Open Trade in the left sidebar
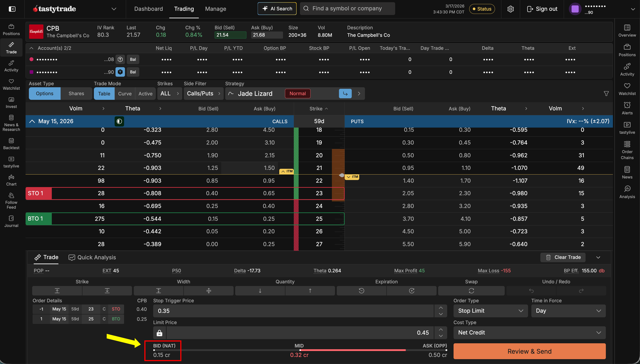The image size is (640, 364). tap(11, 48)
